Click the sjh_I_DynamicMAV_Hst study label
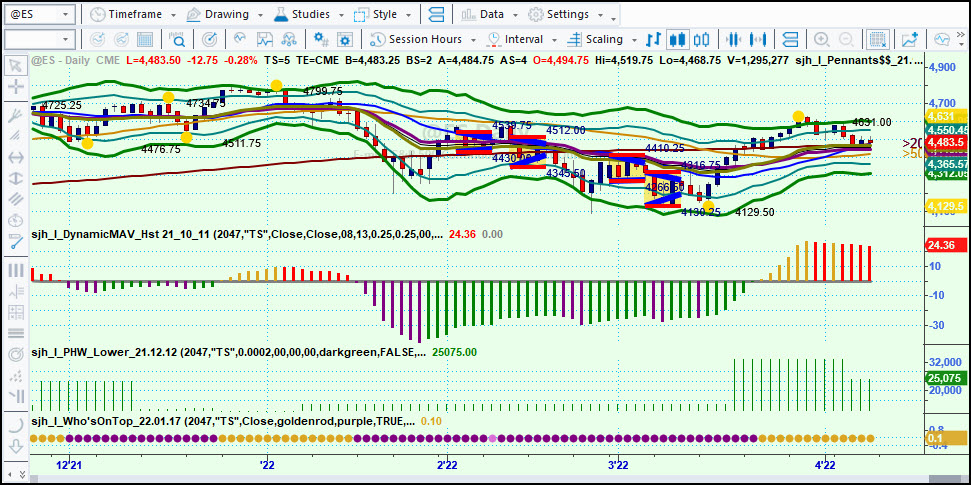Image resolution: width=971 pixels, height=485 pixels. tap(237, 234)
